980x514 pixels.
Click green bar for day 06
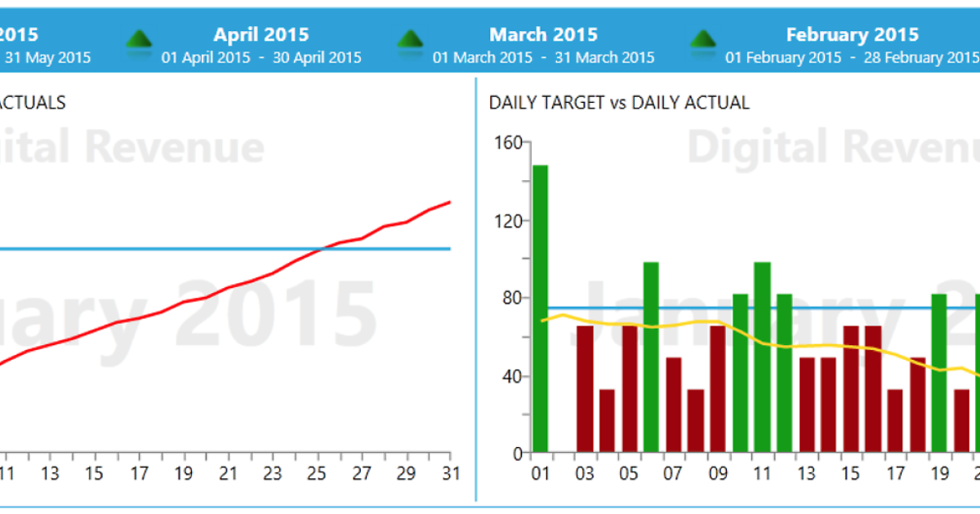point(651,357)
